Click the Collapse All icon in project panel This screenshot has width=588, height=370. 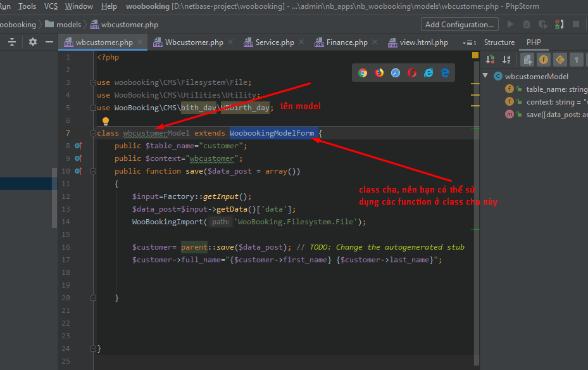point(12,42)
